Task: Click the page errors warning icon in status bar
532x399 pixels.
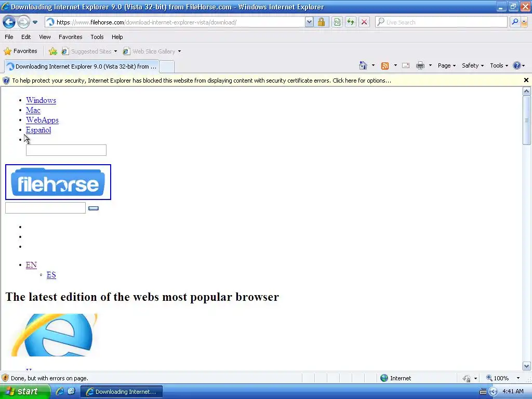Action: (x=5, y=378)
